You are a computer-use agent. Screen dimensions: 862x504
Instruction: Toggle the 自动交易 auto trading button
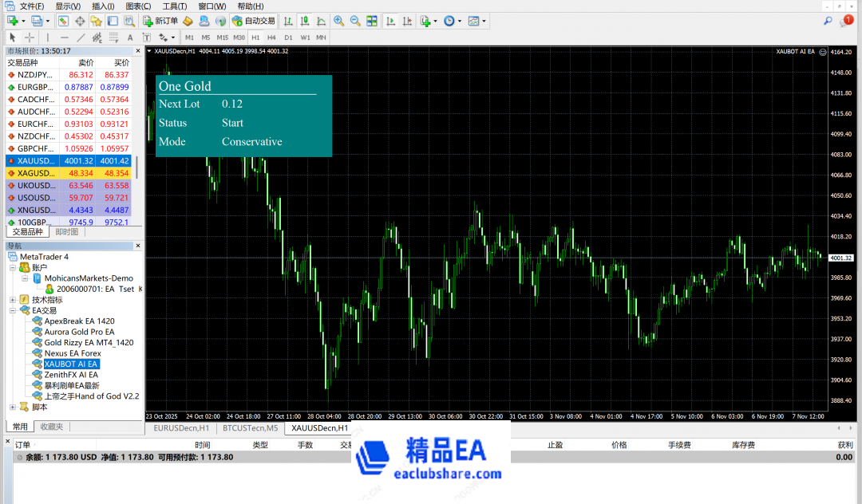click(x=255, y=21)
